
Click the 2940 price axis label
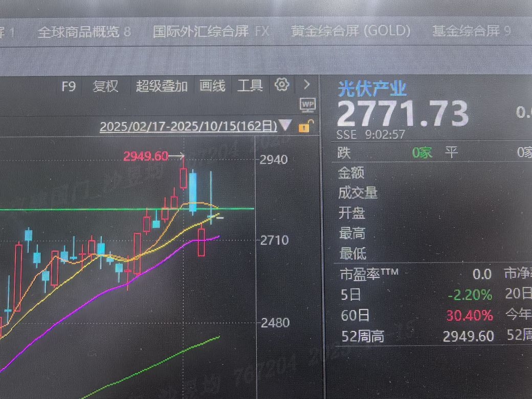click(274, 160)
